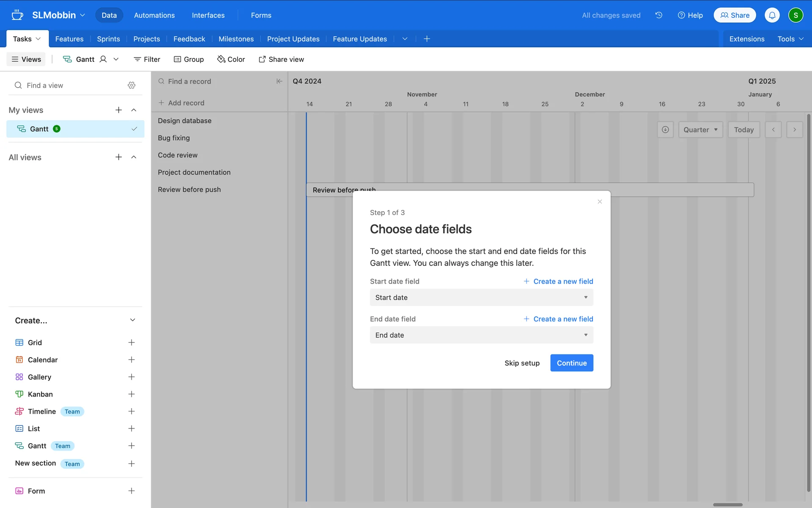Collapse the My views section
The height and width of the screenshot is (508, 812).
point(134,110)
